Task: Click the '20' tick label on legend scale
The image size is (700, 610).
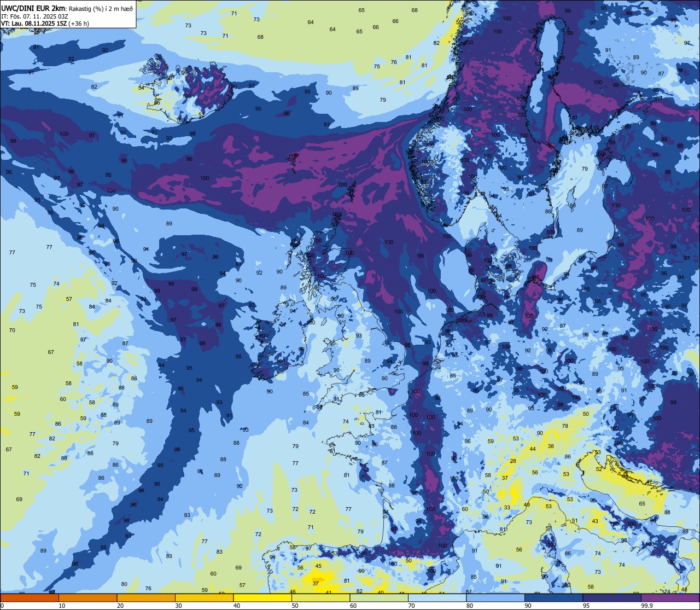Action: [120, 606]
